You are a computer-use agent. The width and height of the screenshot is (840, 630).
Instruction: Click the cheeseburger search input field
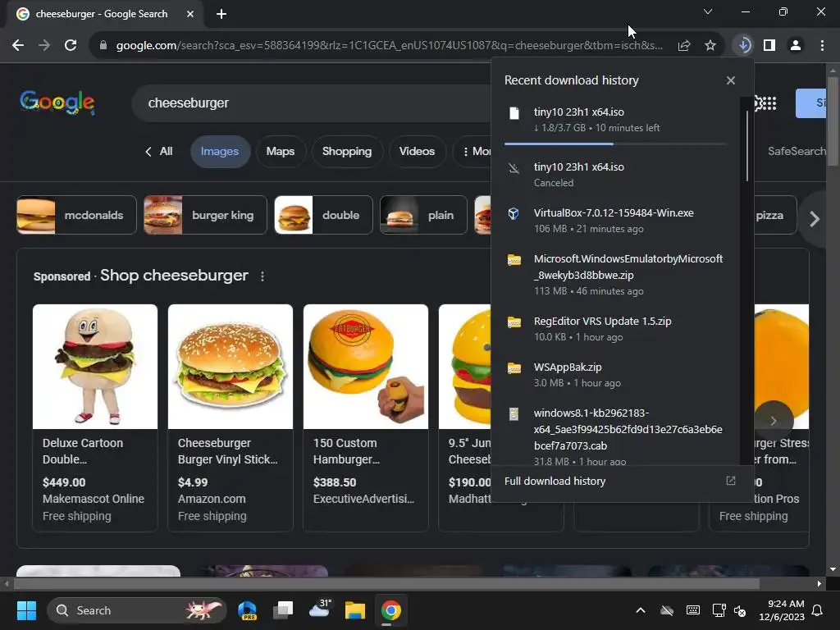[x=311, y=103]
